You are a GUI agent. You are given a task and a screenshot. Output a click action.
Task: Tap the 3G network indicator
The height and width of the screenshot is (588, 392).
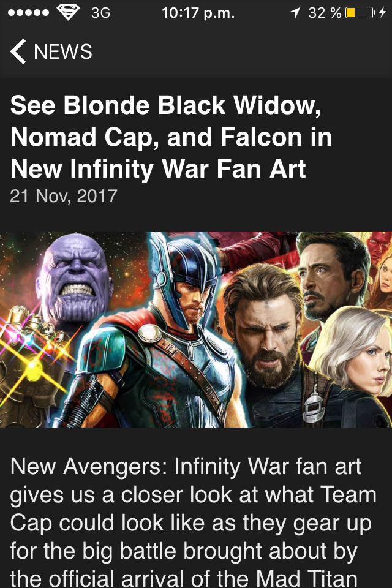coord(100,13)
